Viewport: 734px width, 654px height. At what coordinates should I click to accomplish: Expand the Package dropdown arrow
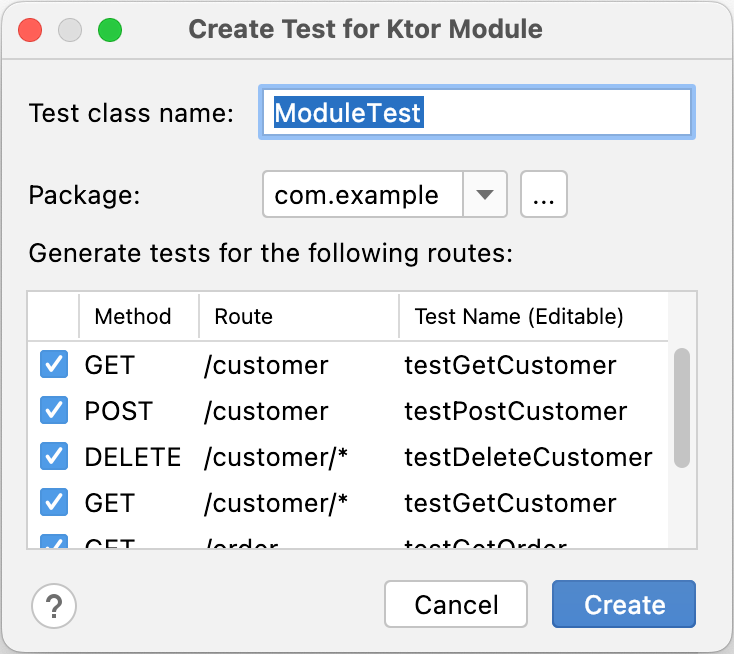485,194
